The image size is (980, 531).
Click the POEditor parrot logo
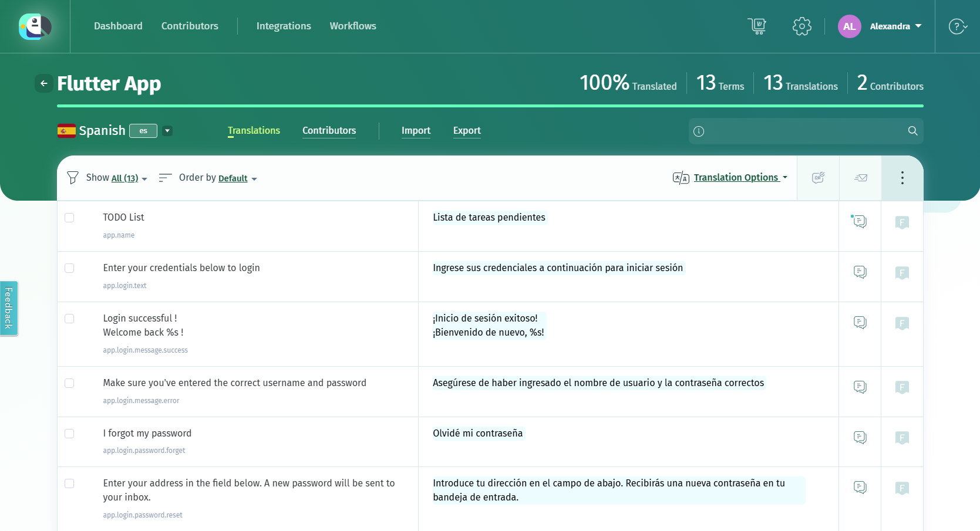click(35, 26)
